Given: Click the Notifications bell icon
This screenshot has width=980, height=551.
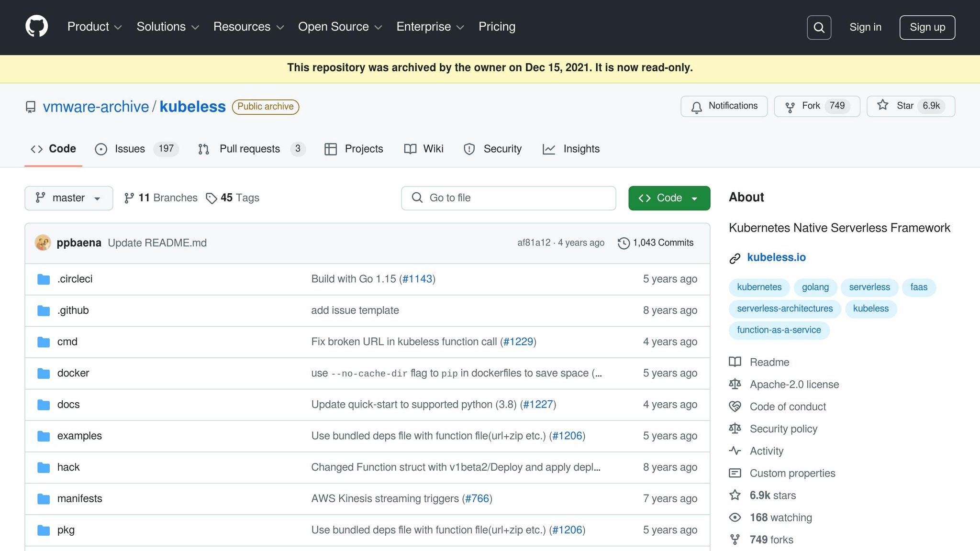Looking at the screenshot, I should click(697, 107).
